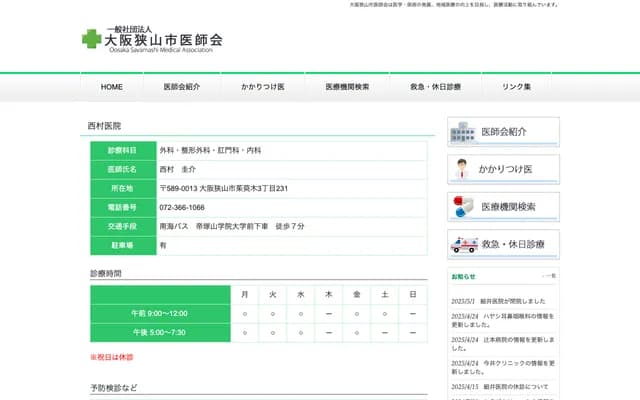This screenshot has height=400, width=640.
Task: Open リンク集 in the navigation bar
Action: (x=516, y=87)
